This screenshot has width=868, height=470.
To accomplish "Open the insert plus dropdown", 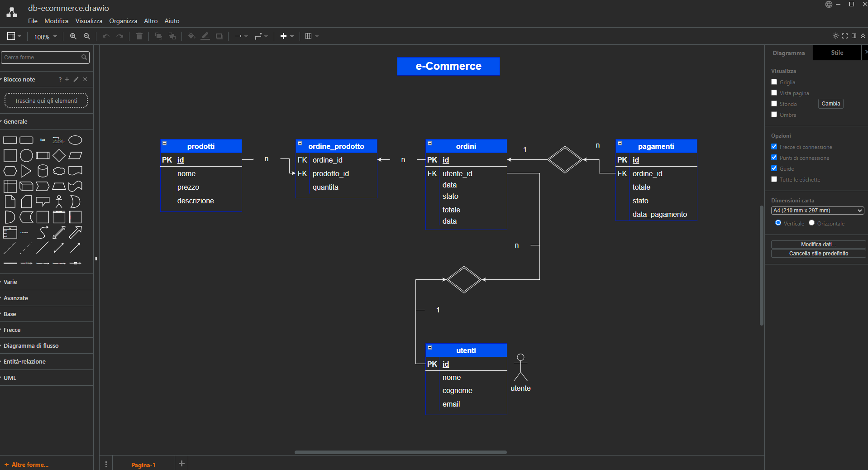I will tap(286, 36).
